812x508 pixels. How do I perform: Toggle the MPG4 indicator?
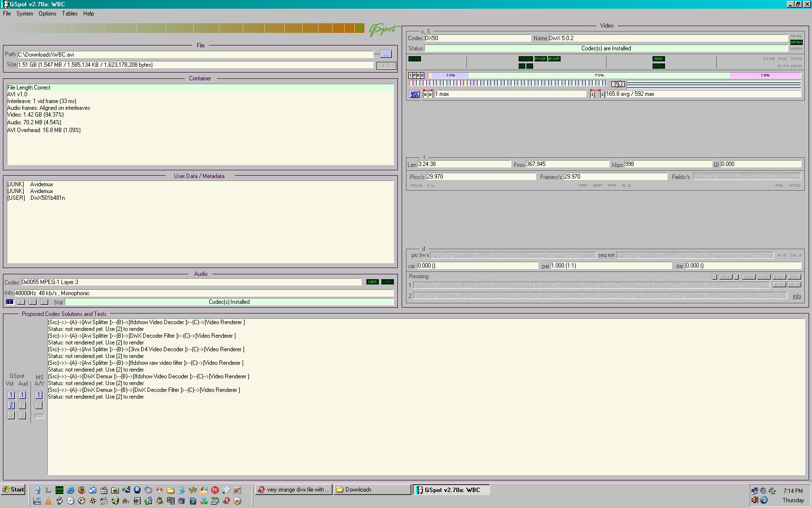click(796, 42)
